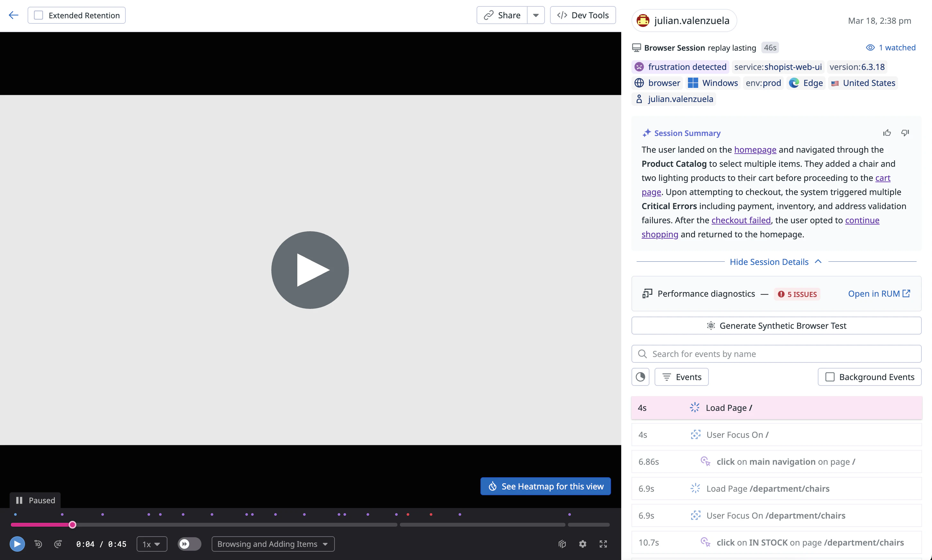Viewport: 932px width, 560px height.
Task: Open the Share dropdown arrow
Action: (x=535, y=15)
